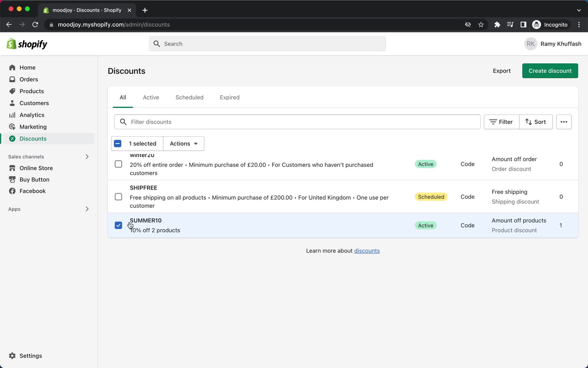Click the three-dot overflow menu icon

click(564, 122)
